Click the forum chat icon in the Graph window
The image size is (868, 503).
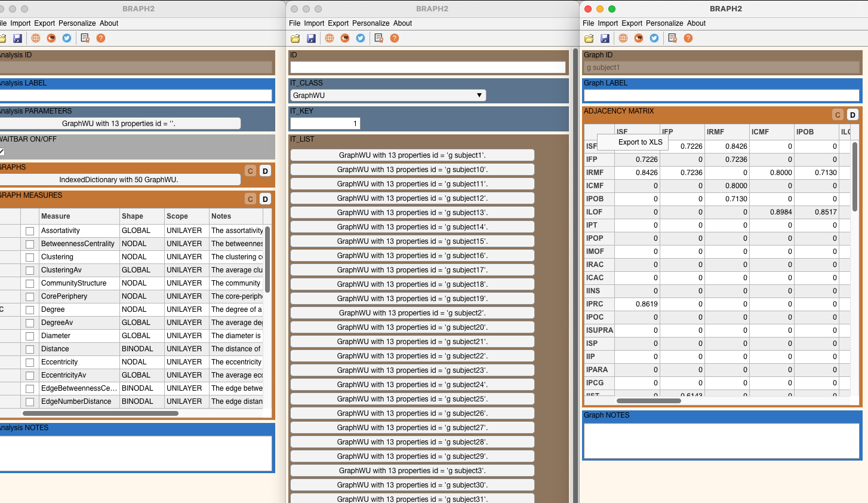pos(639,38)
